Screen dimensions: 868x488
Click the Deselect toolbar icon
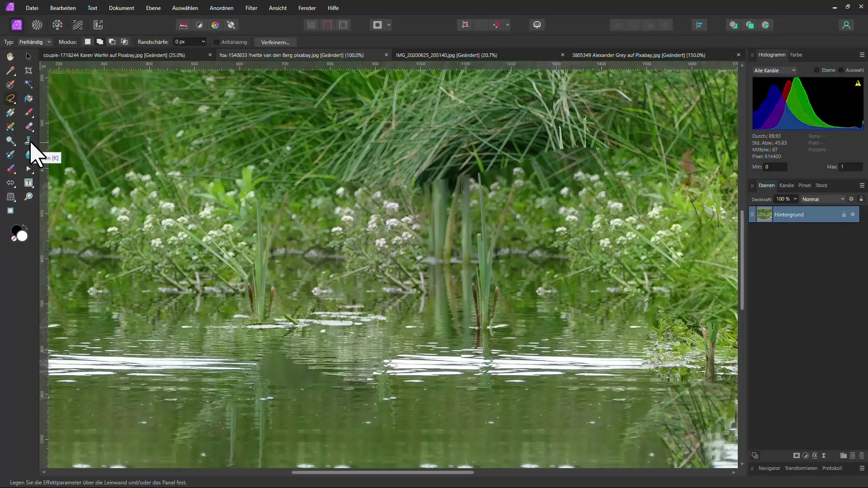pyautogui.click(x=327, y=25)
